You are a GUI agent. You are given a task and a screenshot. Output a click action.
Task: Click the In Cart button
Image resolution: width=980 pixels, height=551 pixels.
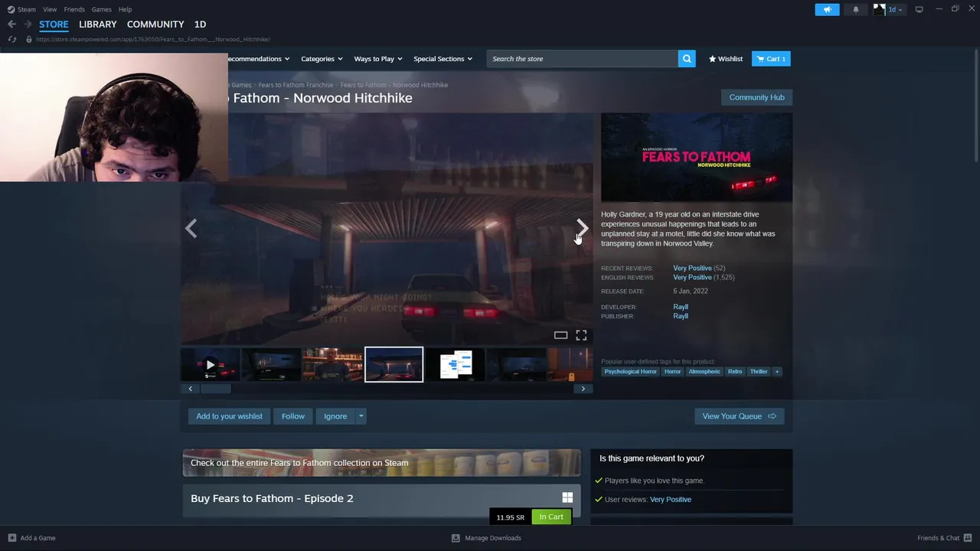[x=551, y=517]
